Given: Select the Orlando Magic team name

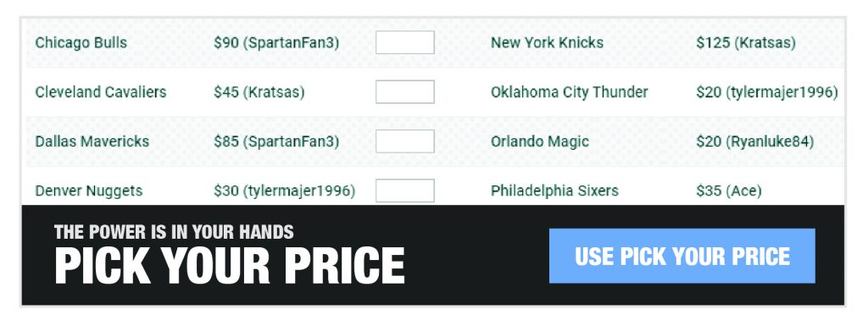Looking at the screenshot, I should [x=540, y=141].
